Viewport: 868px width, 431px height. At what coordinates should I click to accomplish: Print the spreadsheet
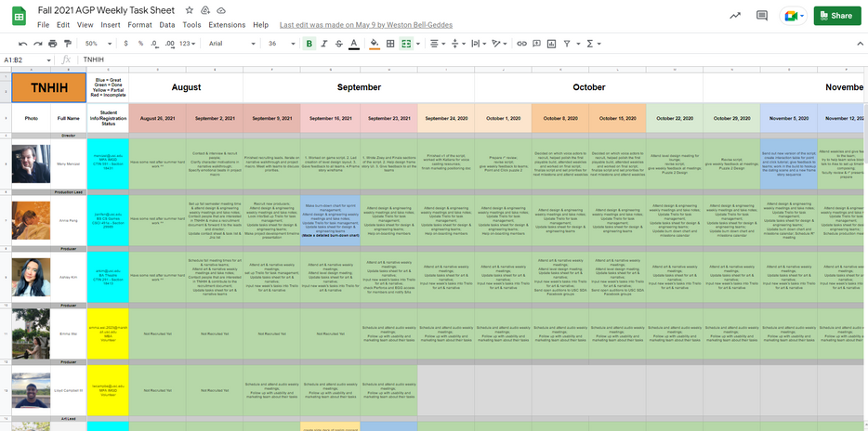click(53, 44)
